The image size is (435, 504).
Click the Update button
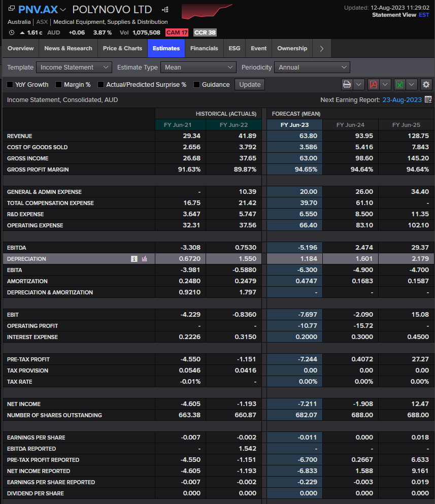[x=250, y=85]
